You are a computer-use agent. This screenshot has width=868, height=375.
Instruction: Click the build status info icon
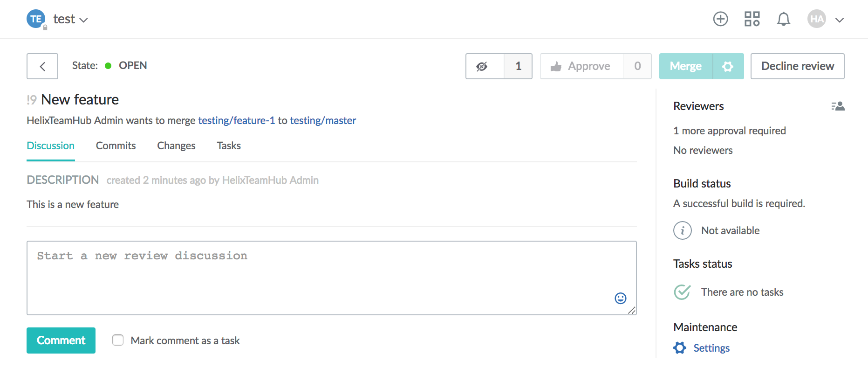pyautogui.click(x=683, y=230)
